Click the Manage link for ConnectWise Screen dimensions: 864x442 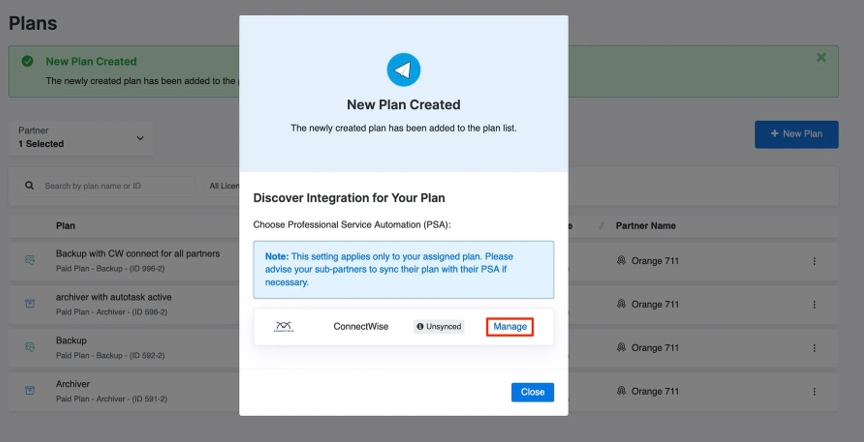tap(510, 327)
